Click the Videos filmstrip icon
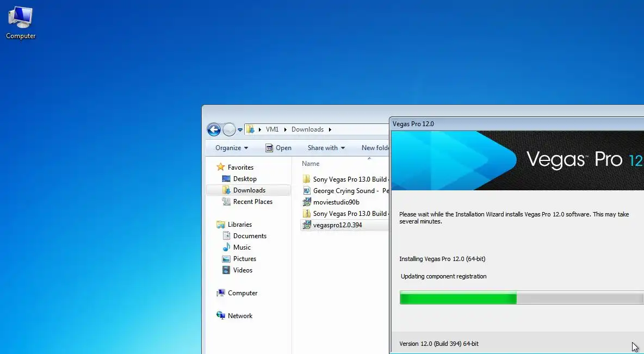The image size is (644, 354). pyautogui.click(x=226, y=270)
